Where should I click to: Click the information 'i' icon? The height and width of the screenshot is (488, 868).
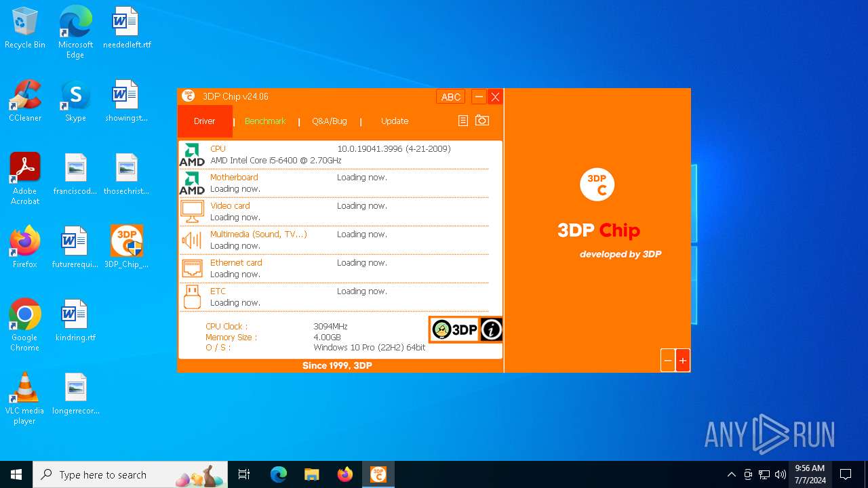click(492, 329)
